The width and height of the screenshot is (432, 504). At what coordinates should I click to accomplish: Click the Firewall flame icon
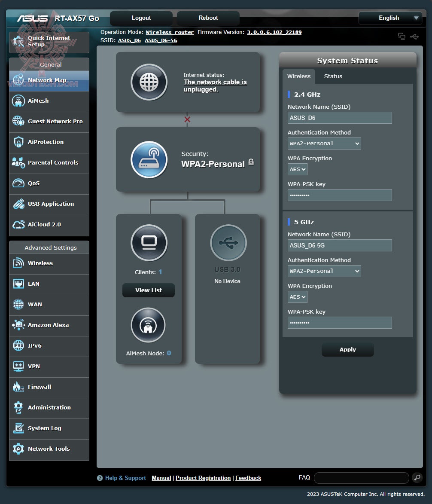(18, 387)
